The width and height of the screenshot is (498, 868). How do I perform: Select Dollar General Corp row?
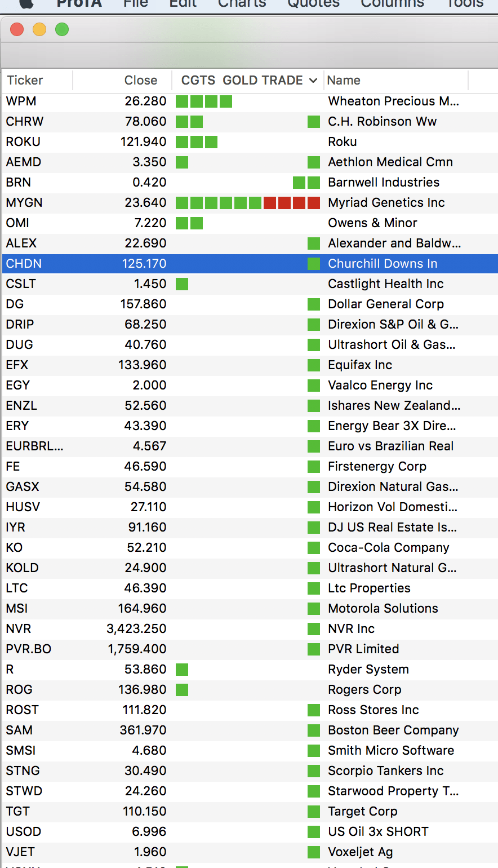[x=249, y=304]
